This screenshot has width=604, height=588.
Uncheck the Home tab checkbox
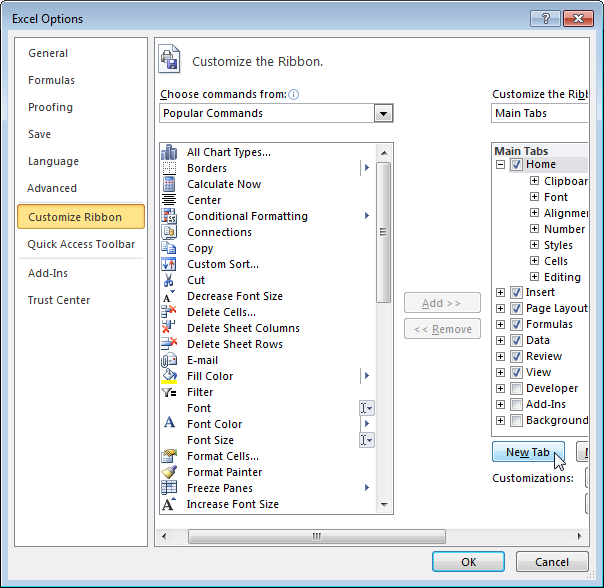coord(516,165)
